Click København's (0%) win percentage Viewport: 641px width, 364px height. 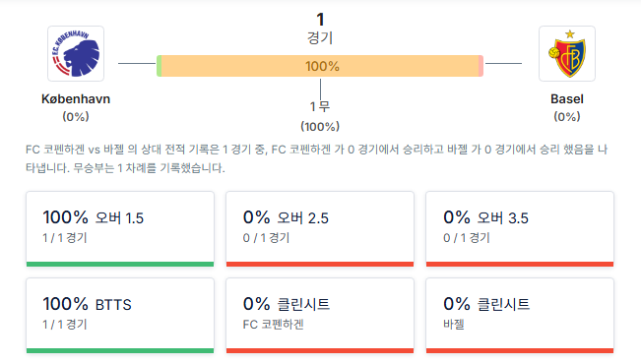point(76,117)
